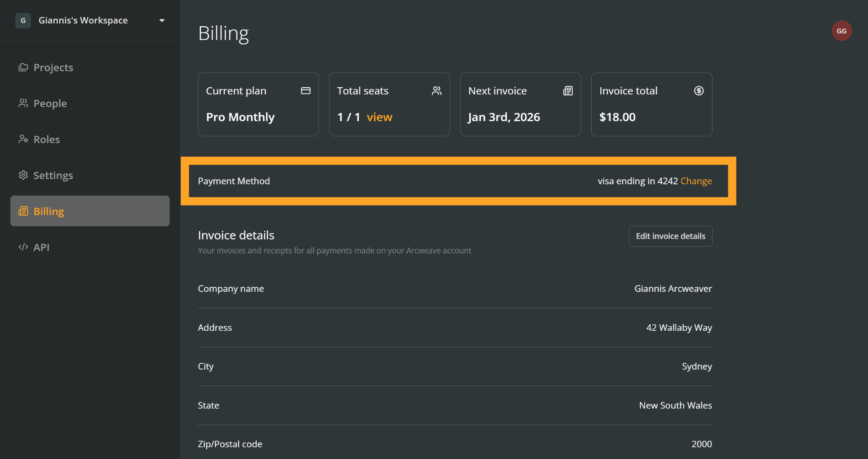This screenshot has width=868, height=459.
Task: Click the G workspace badge
Action: (23, 20)
